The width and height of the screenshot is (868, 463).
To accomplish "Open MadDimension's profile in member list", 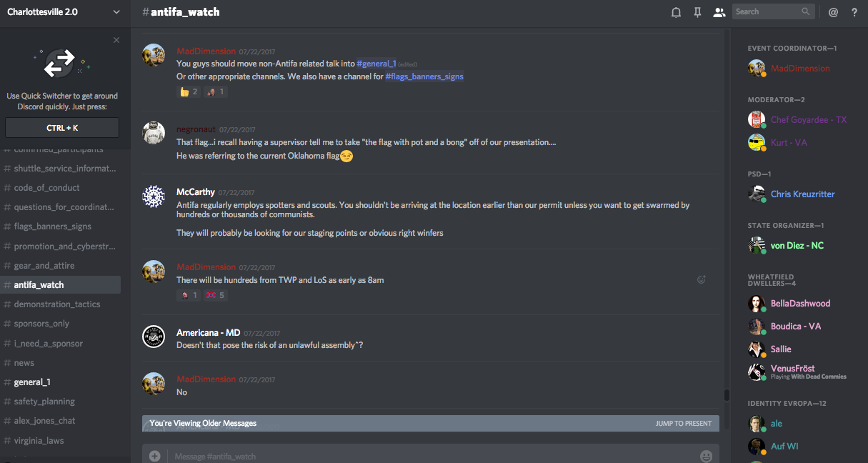I will [799, 69].
